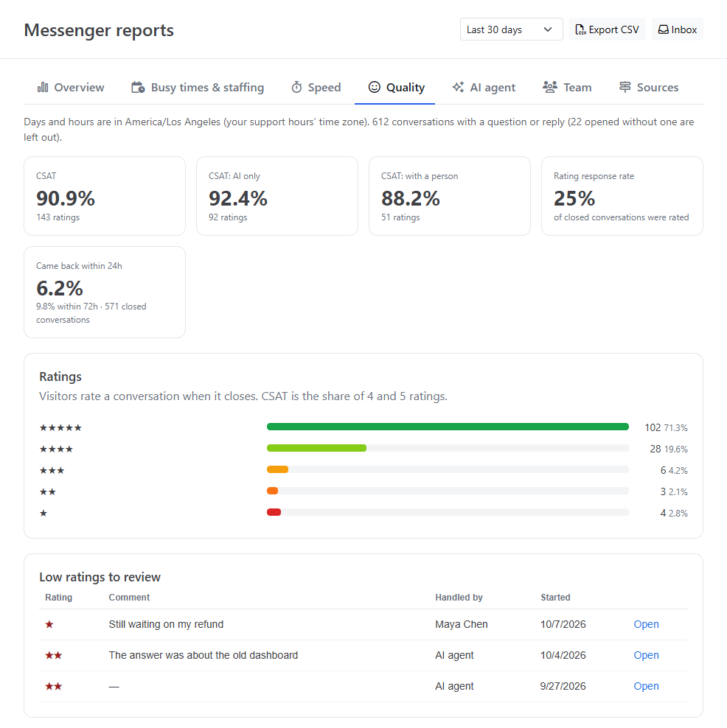The width and height of the screenshot is (727, 728).
Task: Click the two red stars in the 9/27/2026 row
Action: (x=53, y=686)
